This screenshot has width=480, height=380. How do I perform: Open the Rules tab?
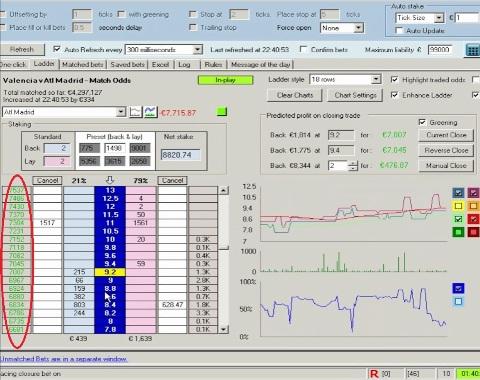pyautogui.click(x=213, y=64)
